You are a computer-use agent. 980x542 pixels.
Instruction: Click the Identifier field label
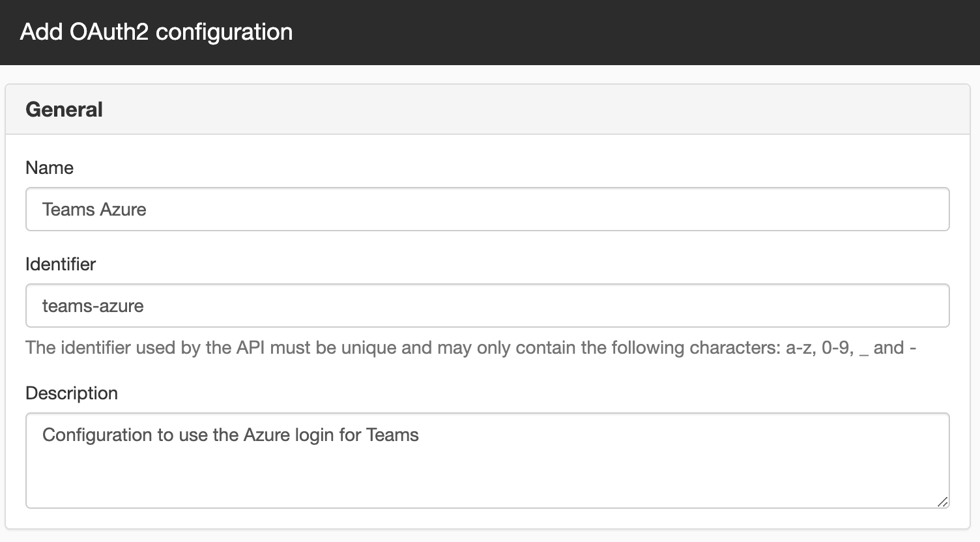click(x=61, y=264)
